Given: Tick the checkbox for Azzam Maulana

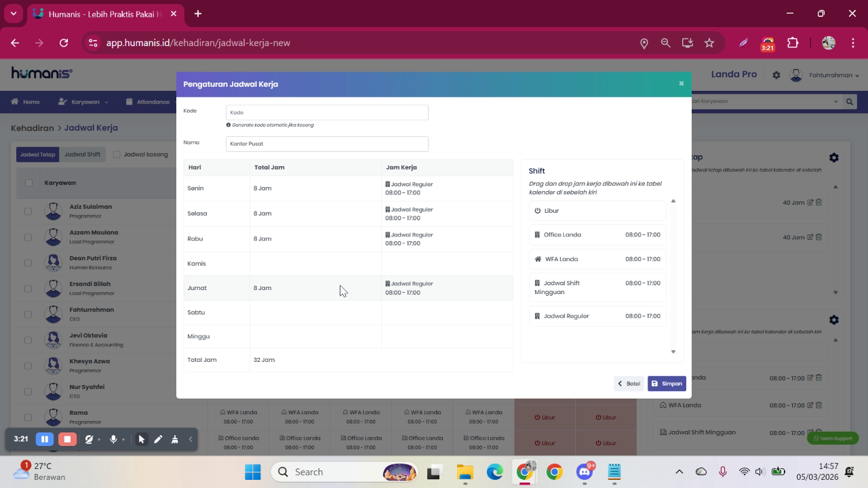Looking at the screenshot, I should (x=28, y=237).
